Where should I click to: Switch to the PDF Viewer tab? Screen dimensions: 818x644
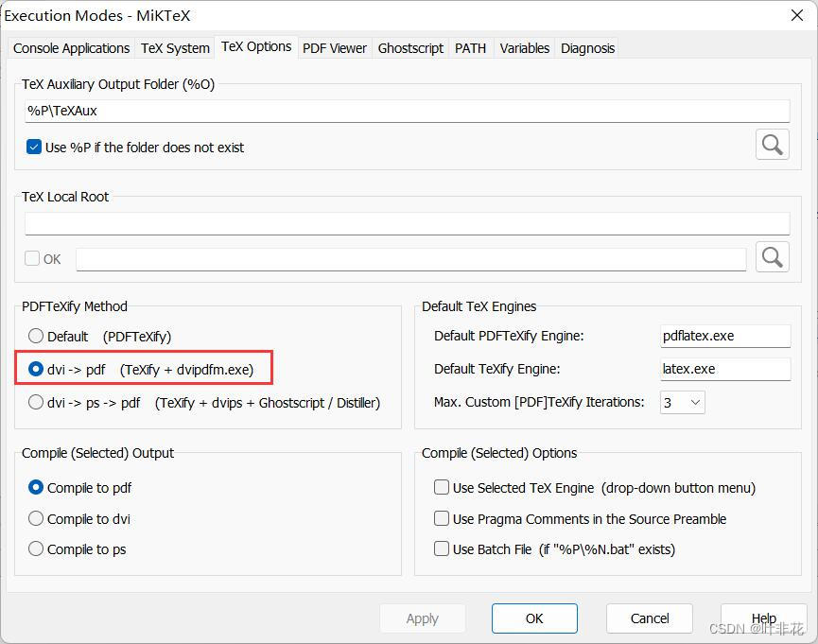tap(335, 47)
